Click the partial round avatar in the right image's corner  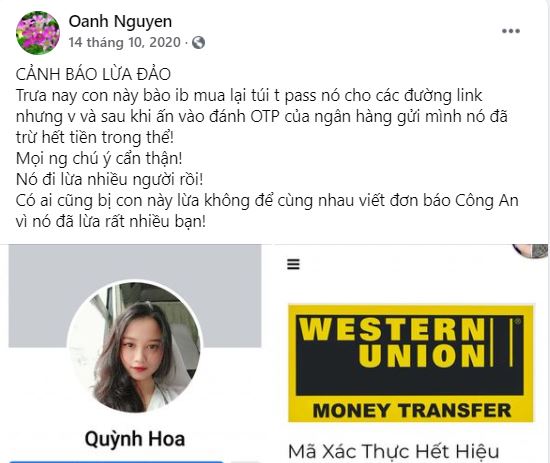(531, 251)
